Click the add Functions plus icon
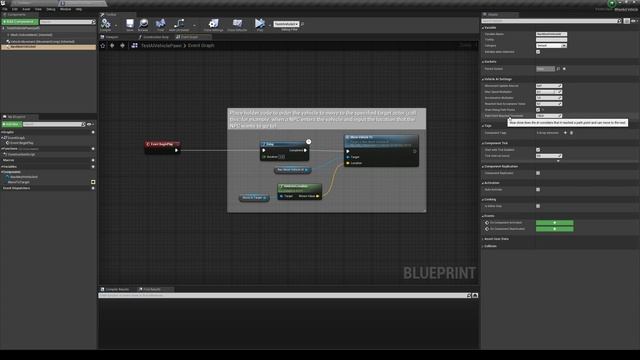This screenshot has width=640, height=360. (93, 149)
